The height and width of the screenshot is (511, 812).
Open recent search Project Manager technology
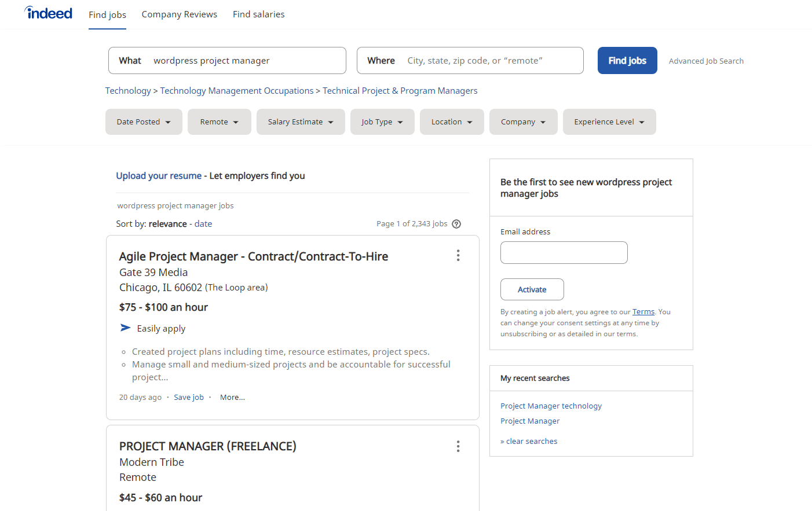pos(551,406)
